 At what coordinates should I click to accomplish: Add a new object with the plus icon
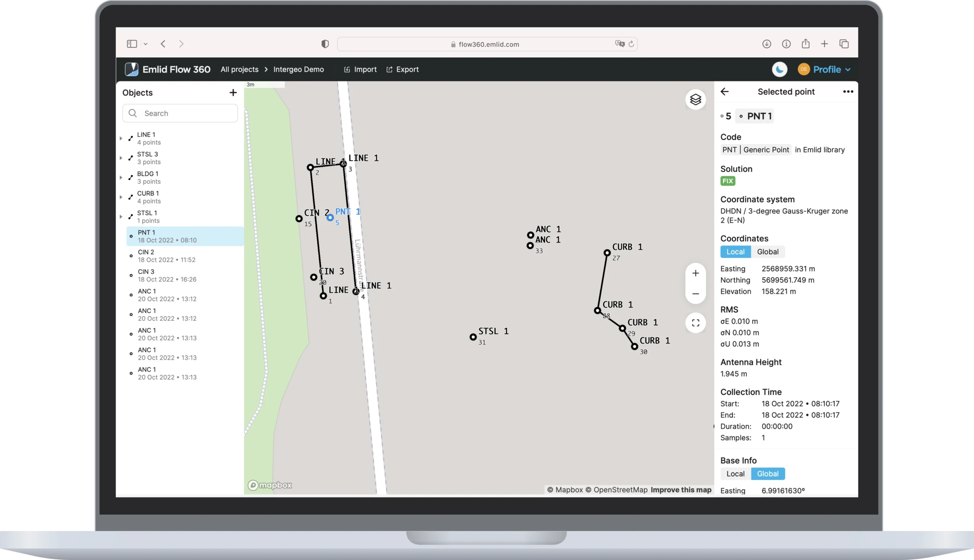point(233,92)
